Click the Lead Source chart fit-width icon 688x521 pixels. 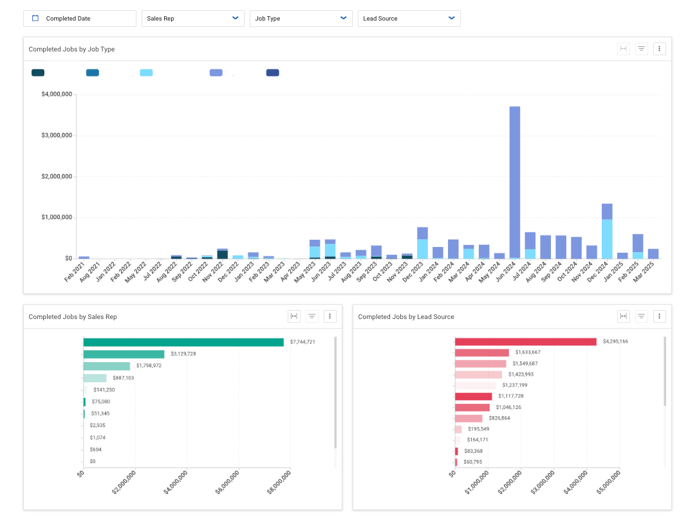tap(623, 316)
